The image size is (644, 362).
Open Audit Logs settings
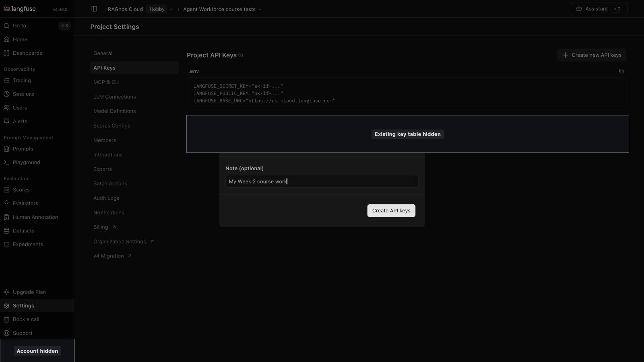pyautogui.click(x=134, y=198)
